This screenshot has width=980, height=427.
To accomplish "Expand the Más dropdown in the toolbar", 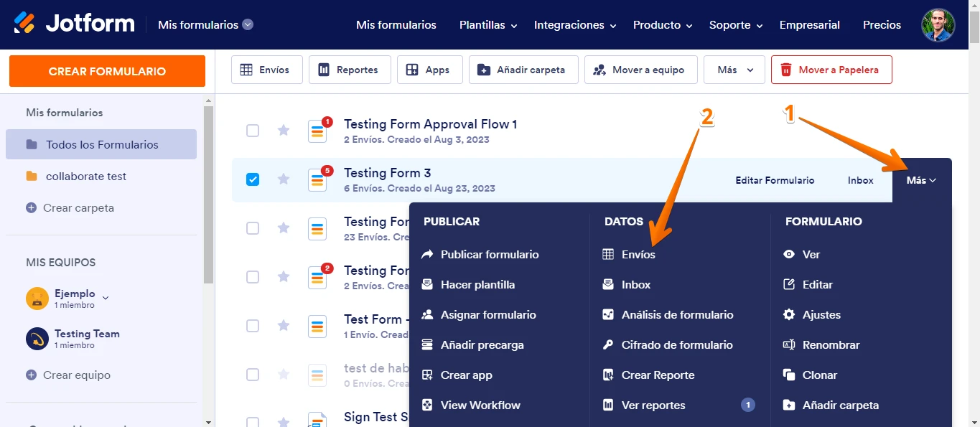I will point(734,69).
